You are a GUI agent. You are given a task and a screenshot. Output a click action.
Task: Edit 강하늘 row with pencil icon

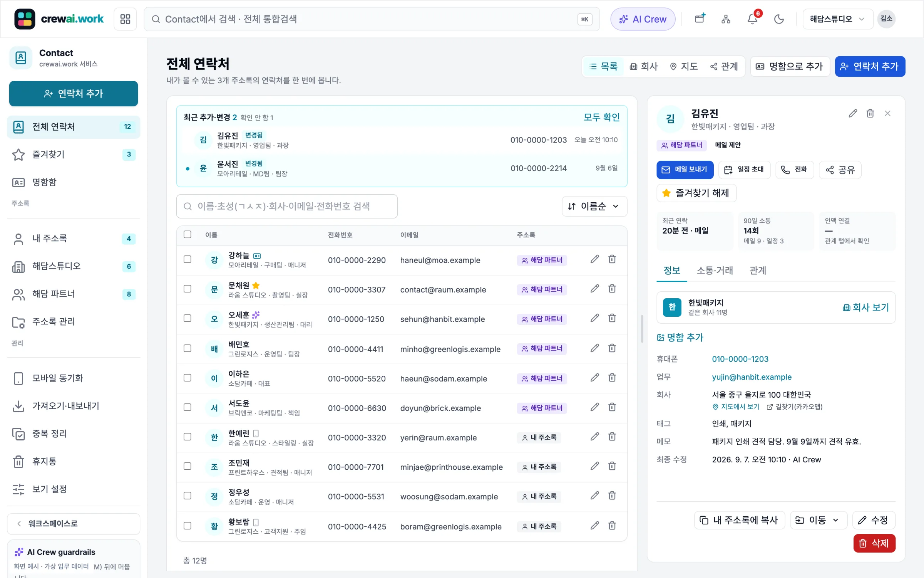tap(595, 259)
